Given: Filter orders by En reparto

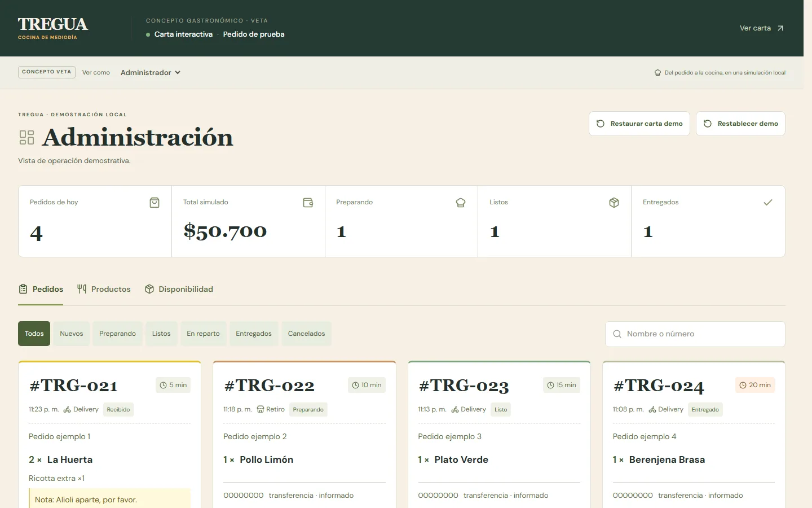Looking at the screenshot, I should coord(204,334).
